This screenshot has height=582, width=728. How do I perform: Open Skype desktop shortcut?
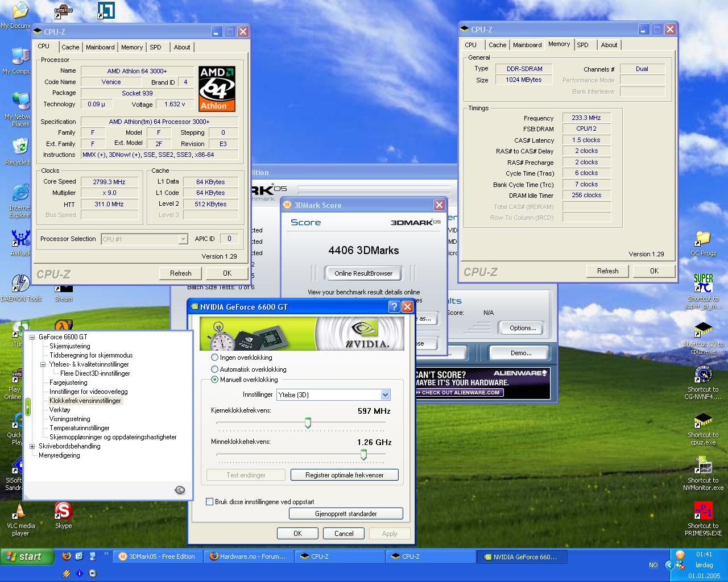(x=63, y=515)
